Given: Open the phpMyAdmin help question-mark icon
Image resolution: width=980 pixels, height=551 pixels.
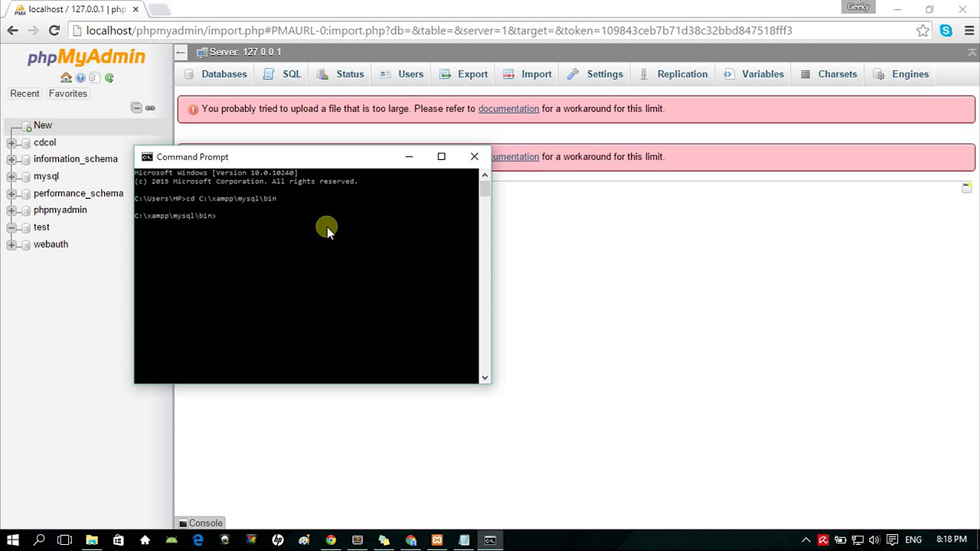Looking at the screenshot, I should (80, 78).
